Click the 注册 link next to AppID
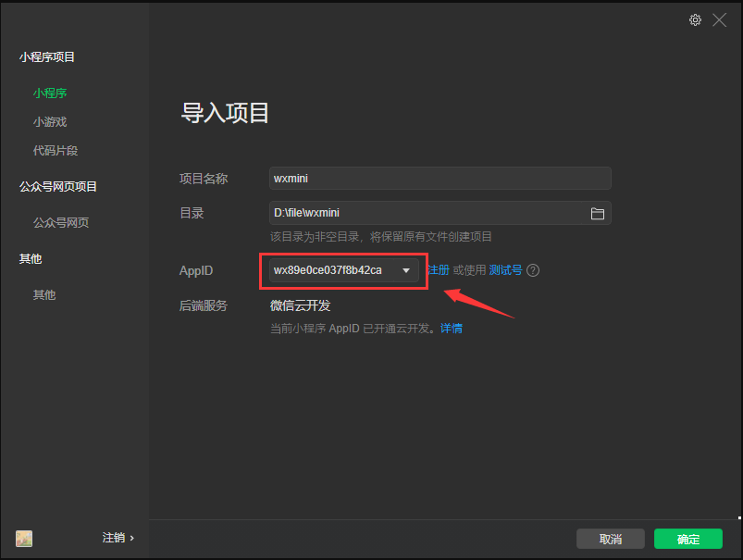 pos(438,270)
